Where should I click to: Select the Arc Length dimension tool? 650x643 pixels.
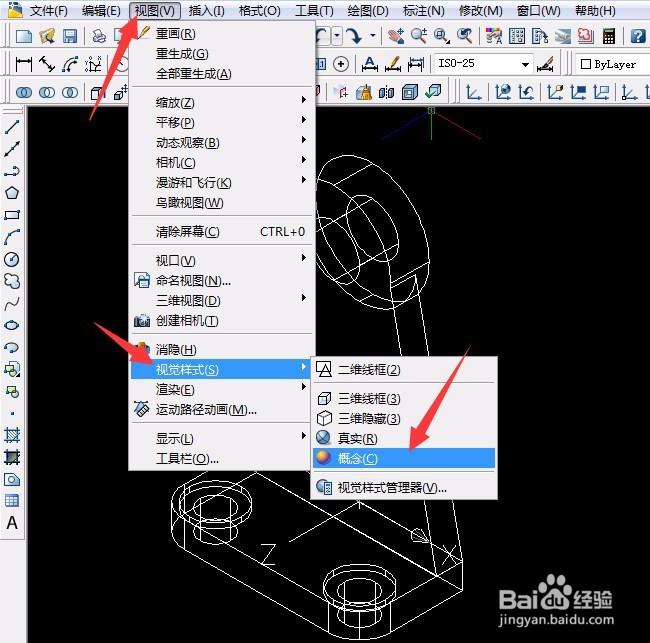(x=70, y=64)
